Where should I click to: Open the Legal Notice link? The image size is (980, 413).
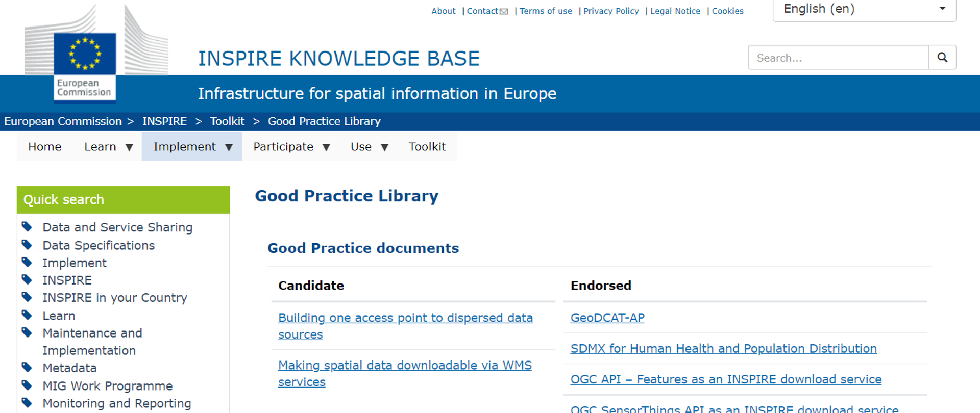pos(675,11)
